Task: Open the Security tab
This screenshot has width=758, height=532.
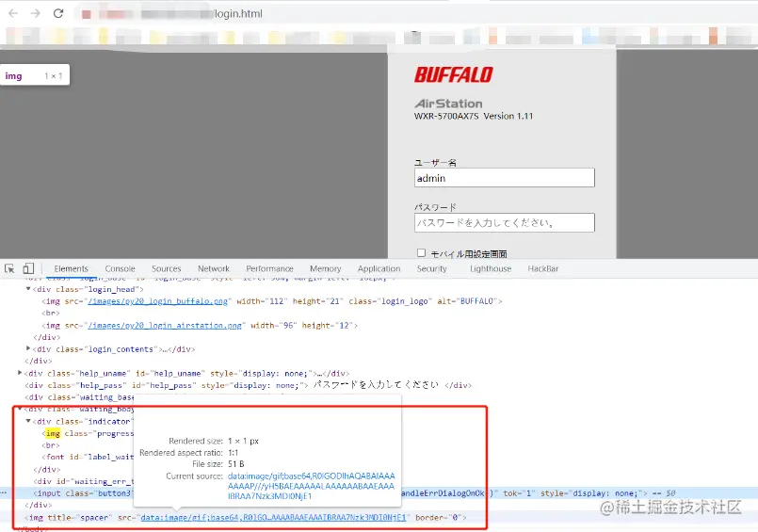Action: [431, 268]
